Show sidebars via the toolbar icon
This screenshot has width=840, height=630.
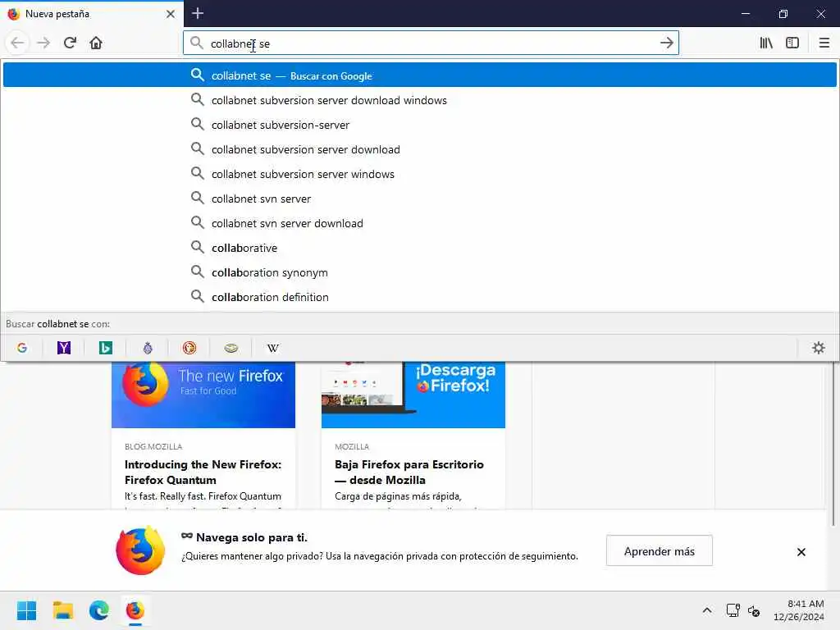(792, 43)
